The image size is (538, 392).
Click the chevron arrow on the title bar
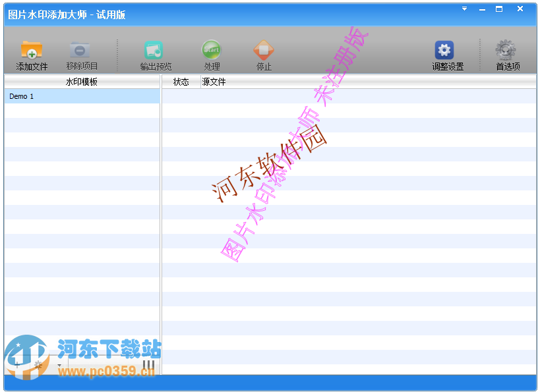(464, 8)
